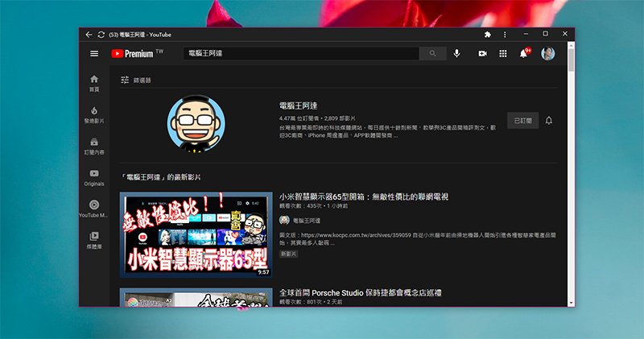Click the search magnifier button
The height and width of the screenshot is (339, 644).
[432, 53]
